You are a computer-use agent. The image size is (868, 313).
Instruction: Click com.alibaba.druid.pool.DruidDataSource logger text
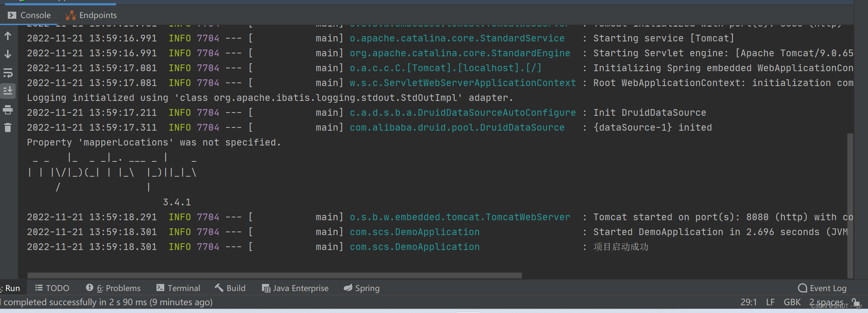[x=457, y=127]
